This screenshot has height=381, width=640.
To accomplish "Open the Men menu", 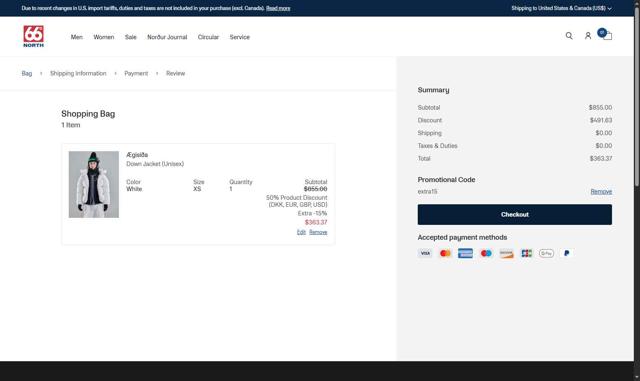I will [77, 37].
